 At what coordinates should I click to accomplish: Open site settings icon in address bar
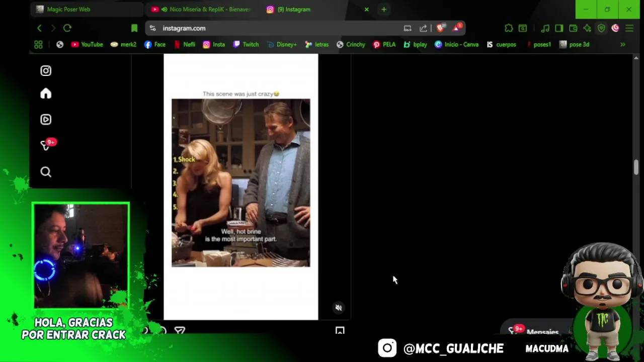click(x=153, y=28)
